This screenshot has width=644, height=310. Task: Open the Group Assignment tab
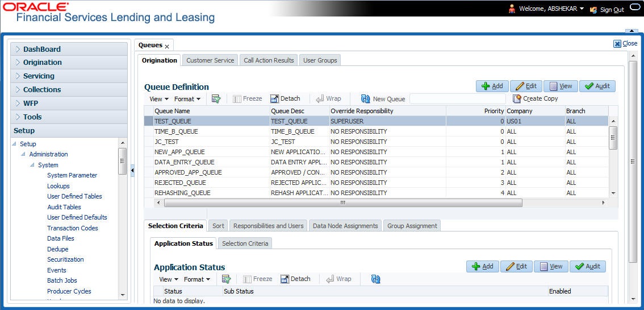tap(412, 226)
